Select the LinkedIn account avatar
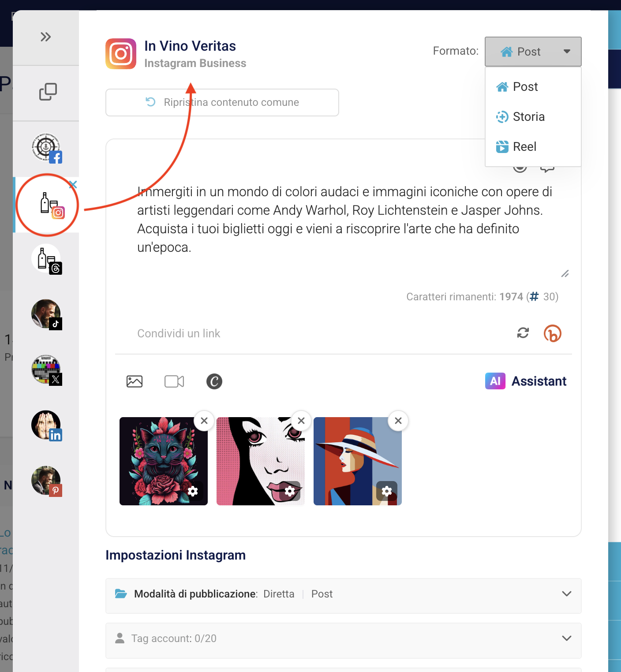The image size is (621, 672). 46,426
